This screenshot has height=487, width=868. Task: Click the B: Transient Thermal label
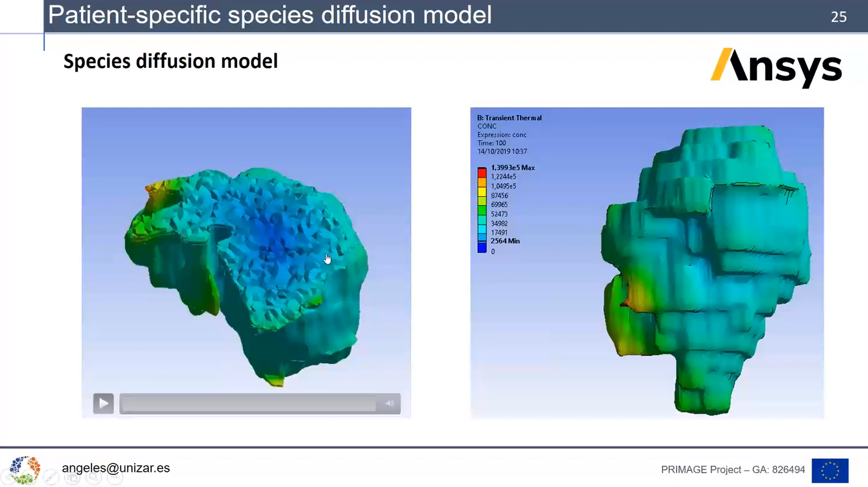click(509, 118)
